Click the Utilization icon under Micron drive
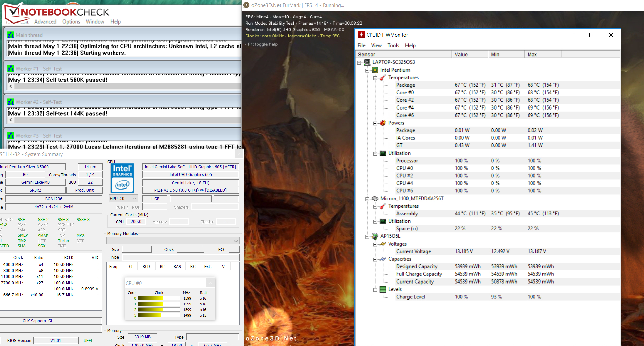Viewport: 644px width, 346px height. coord(383,221)
